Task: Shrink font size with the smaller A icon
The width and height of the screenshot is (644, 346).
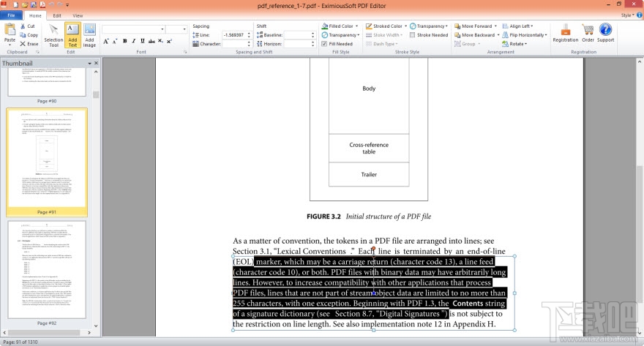Action: tap(115, 41)
